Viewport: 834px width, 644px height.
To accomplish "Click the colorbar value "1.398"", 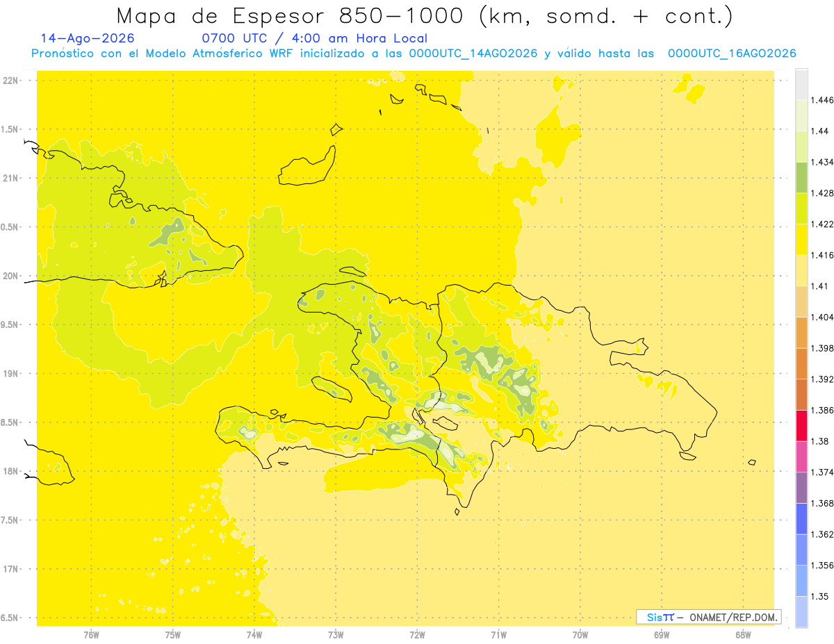I will tap(822, 348).
